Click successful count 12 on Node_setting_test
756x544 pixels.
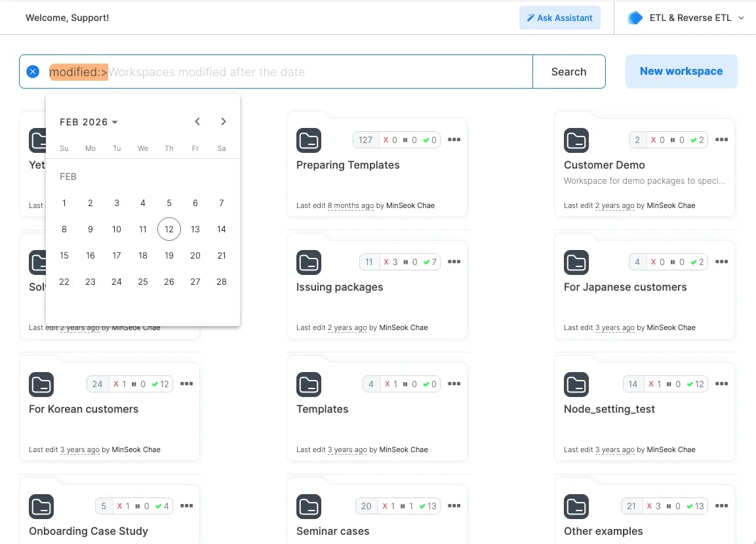point(696,385)
